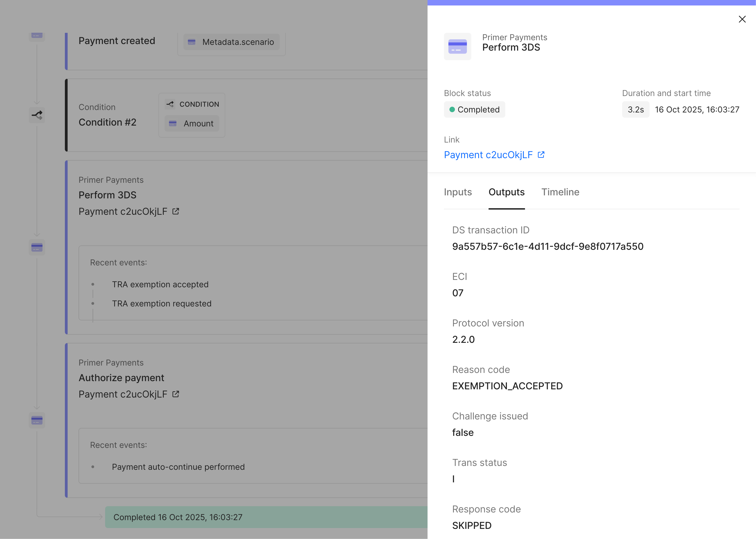Click the Authorize payment card icon in the sidebar
The height and width of the screenshot is (539, 756).
36,420
